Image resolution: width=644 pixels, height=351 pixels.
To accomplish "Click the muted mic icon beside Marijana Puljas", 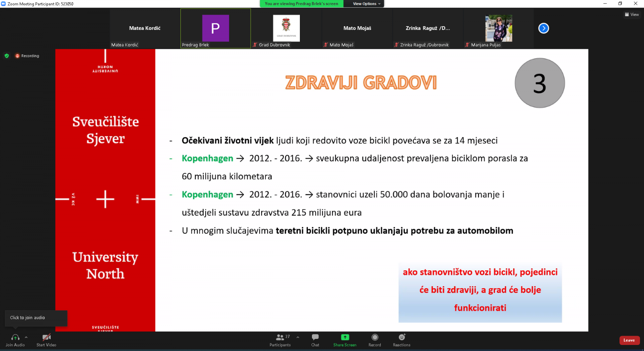I will (x=467, y=45).
